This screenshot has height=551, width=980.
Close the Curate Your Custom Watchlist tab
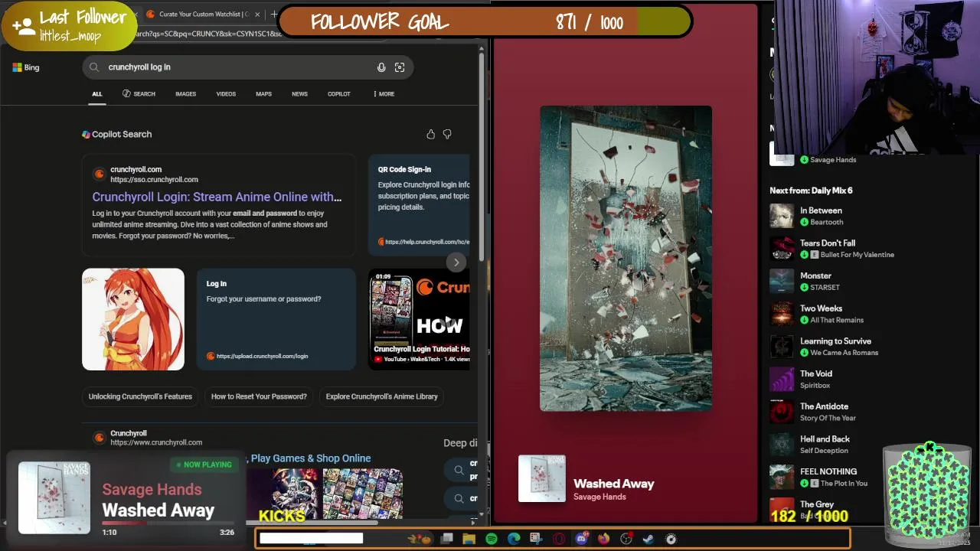coord(257,14)
